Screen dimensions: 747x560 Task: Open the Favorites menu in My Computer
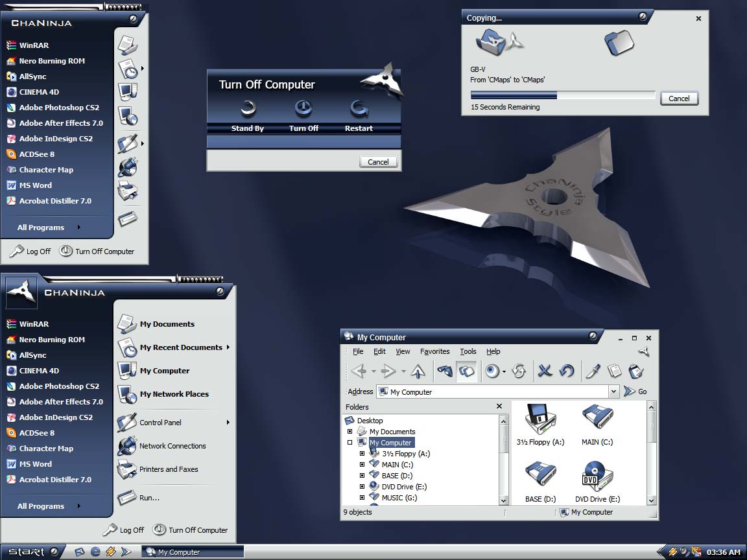[434, 351]
